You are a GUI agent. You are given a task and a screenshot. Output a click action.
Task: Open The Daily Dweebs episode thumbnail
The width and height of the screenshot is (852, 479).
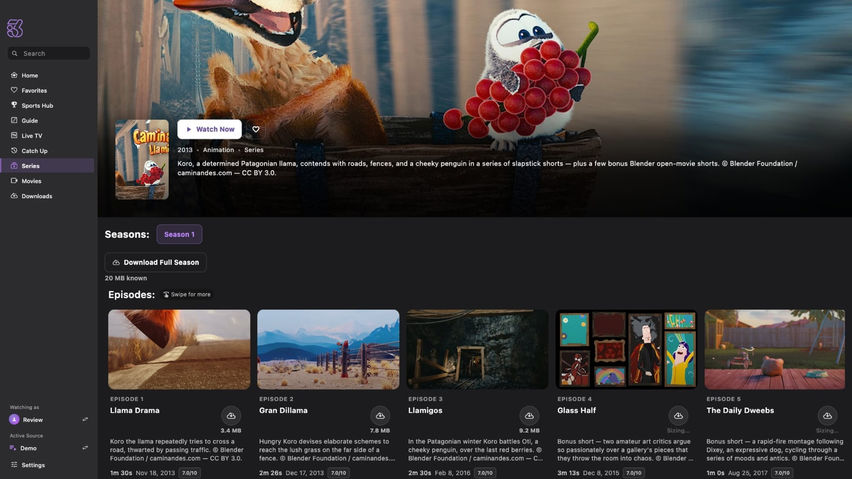(775, 349)
